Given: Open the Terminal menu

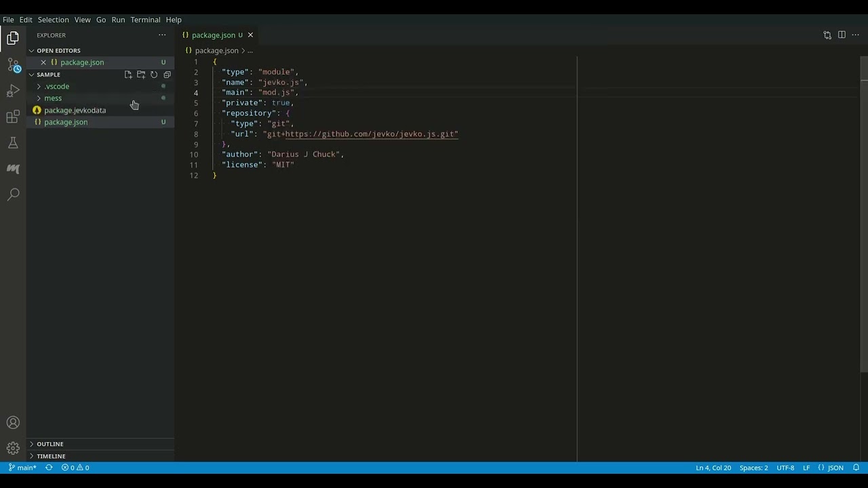Looking at the screenshot, I should (x=145, y=19).
